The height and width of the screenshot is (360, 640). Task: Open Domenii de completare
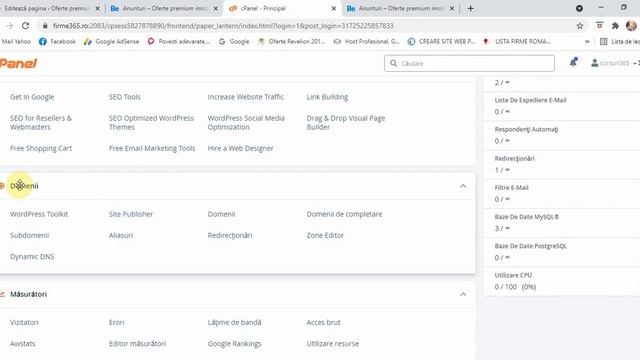344,214
